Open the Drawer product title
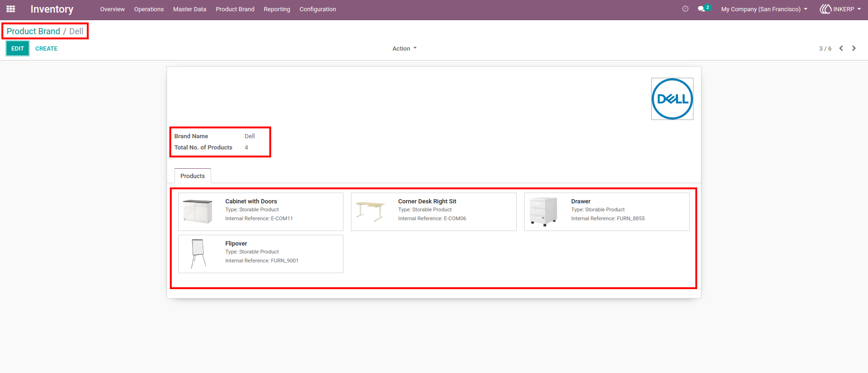Viewport: 868px width, 373px height. 581,201
